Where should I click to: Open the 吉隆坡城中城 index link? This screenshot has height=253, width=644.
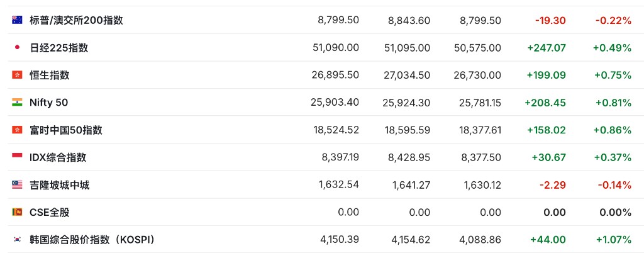click(59, 185)
